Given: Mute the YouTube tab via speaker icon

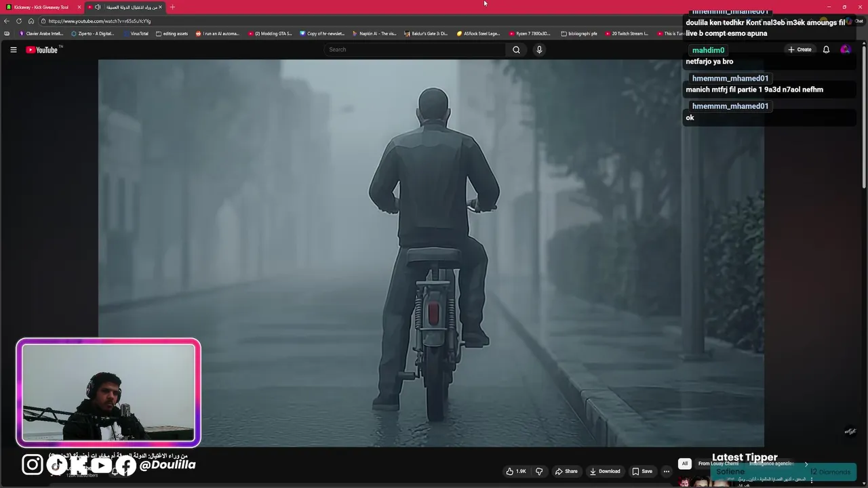Looking at the screenshot, I should tap(98, 7).
